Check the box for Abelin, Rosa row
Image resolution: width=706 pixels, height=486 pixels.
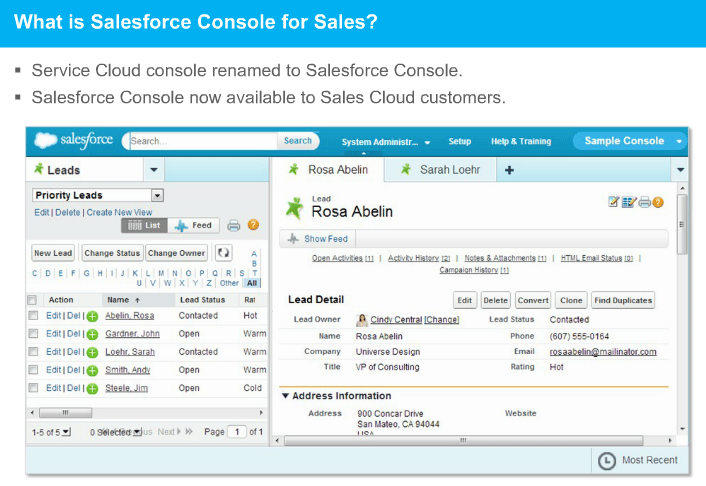click(33, 315)
